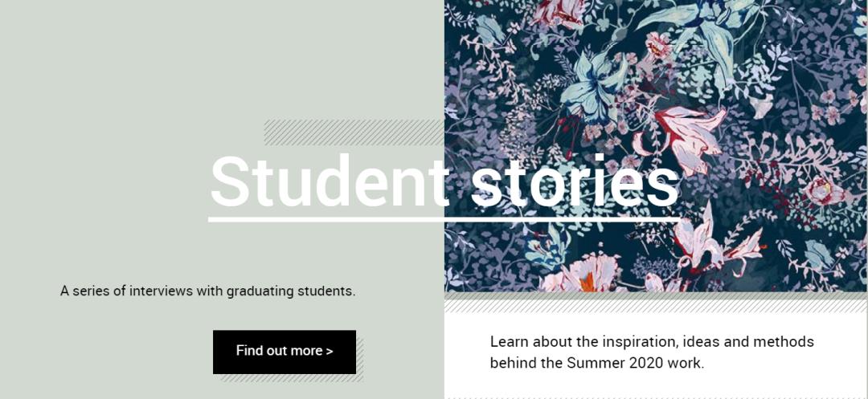Click the arrow chevron in Find out more

(329, 351)
